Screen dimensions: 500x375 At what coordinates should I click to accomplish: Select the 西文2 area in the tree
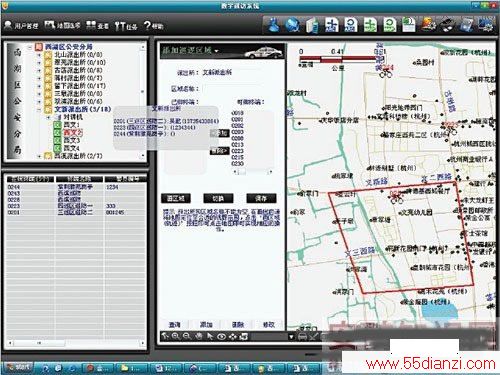click(x=73, y=132)
